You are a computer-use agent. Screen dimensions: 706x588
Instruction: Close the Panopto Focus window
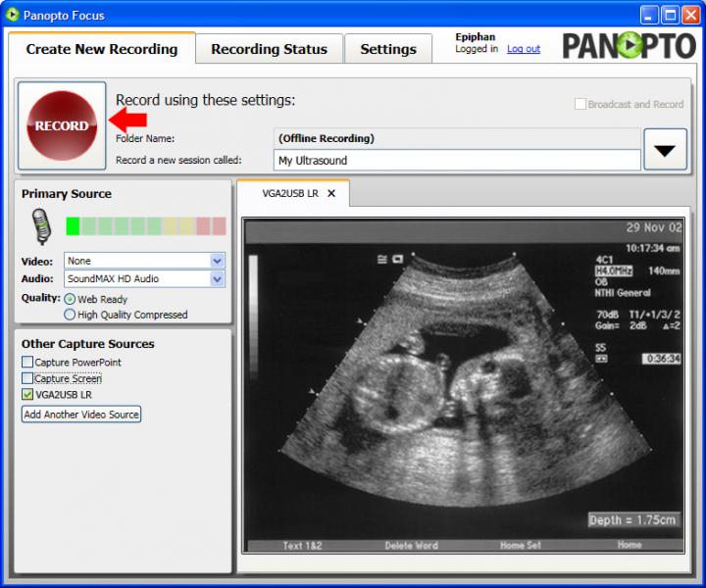click(x=692, y=15)
